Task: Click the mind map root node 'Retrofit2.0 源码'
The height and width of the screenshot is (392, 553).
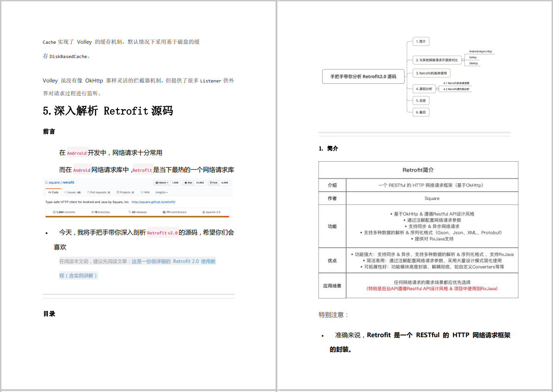Action: pos(363,76)
